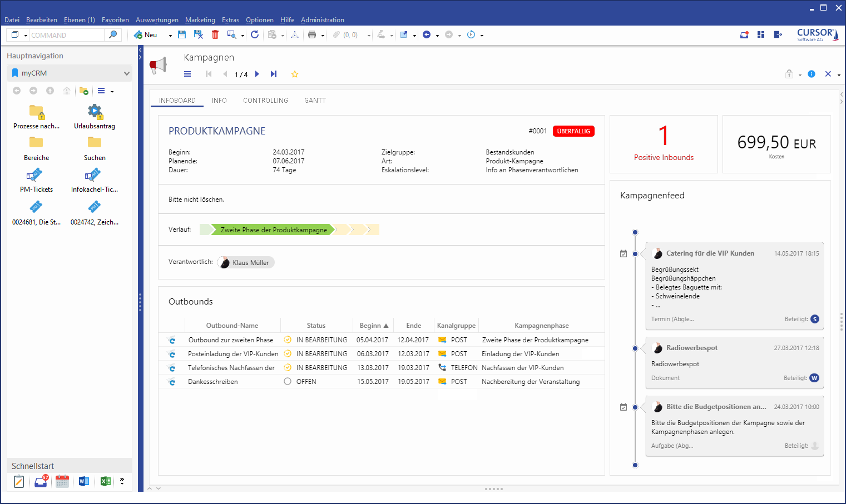The width and height of the screenshot is (846, 504).
Task: Open the Urlaubsantrag shortcut icon
Action: point(95,112)
